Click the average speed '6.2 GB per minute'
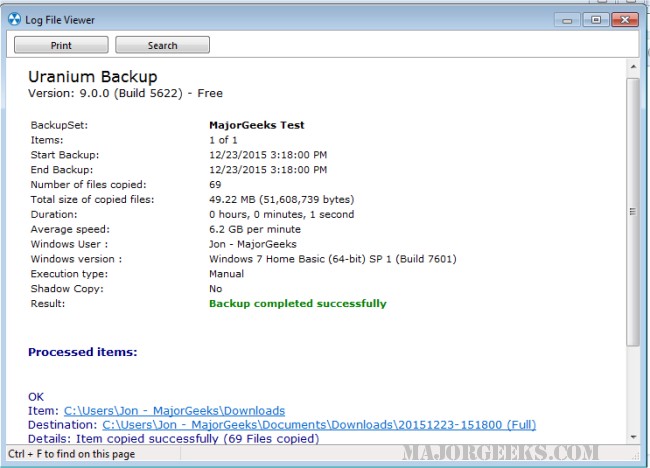 pos(255,229)
